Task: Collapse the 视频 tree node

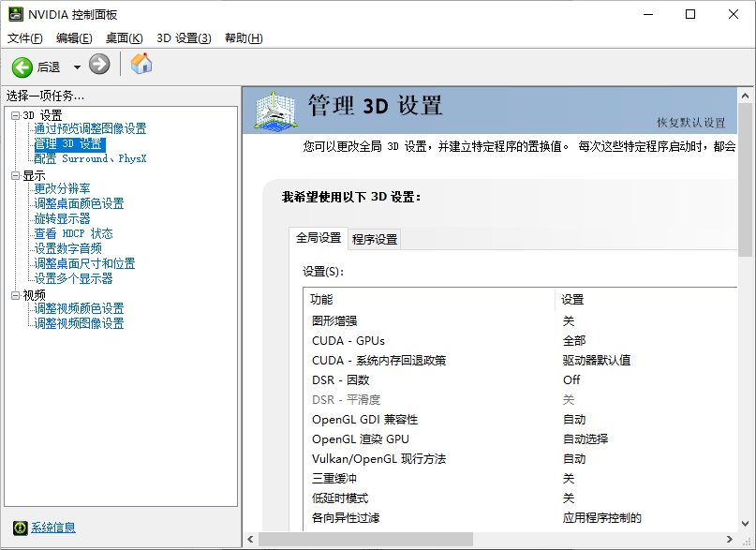Action: pos(15,295)
